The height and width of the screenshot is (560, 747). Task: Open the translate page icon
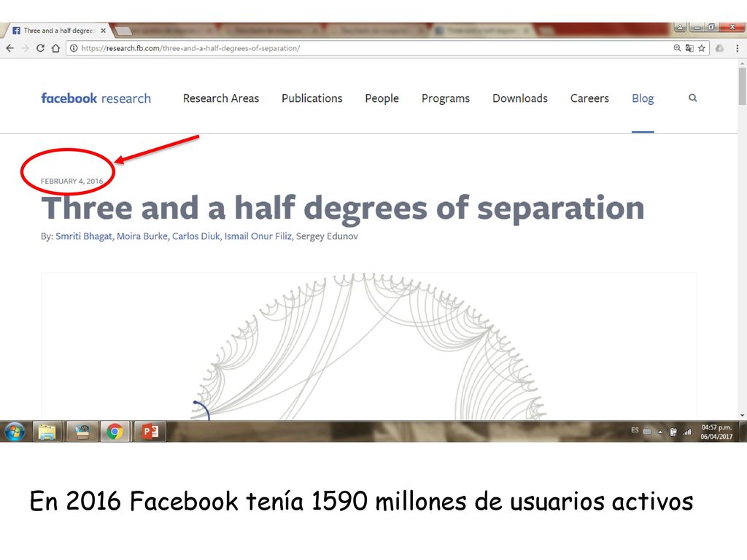click(x=689, y=48)
